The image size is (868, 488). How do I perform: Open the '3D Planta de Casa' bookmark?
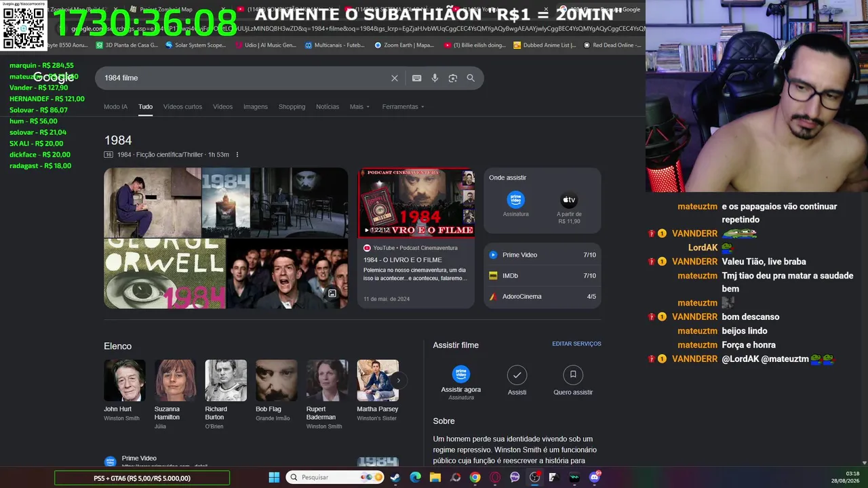tap(127, 45)
